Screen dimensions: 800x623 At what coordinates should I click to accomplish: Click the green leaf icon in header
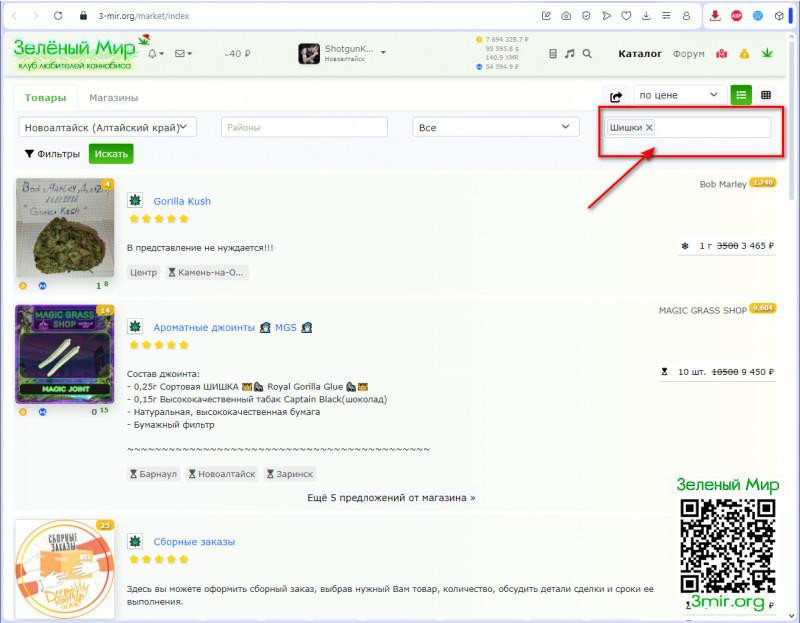(x=768, y=53)
